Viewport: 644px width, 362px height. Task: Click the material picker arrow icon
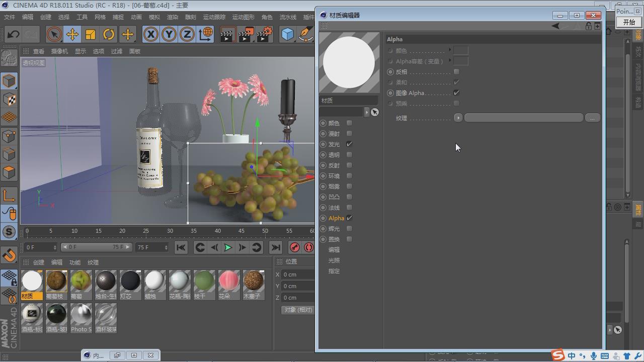click(x=374, y=112)
